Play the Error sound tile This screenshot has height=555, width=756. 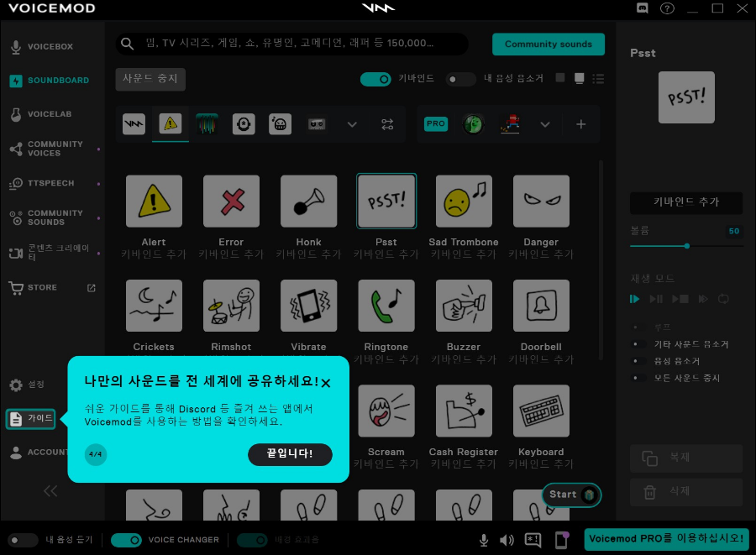(x=232, y=201)
